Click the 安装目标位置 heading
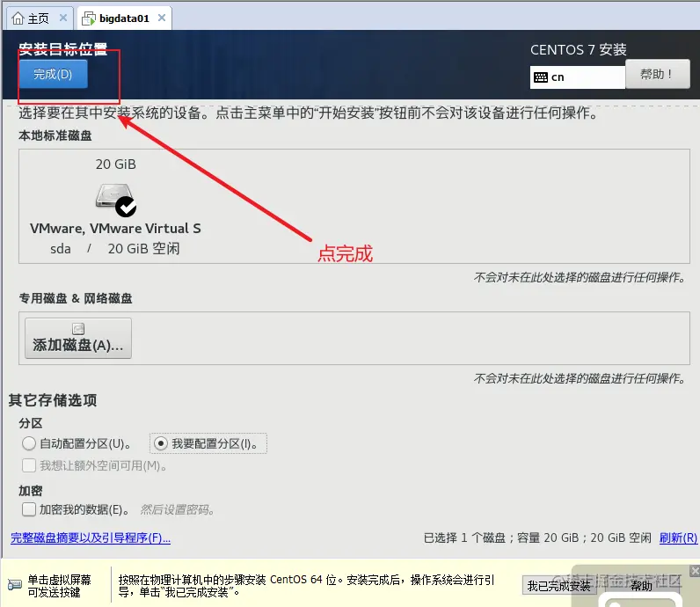 (x=63, y=48)
